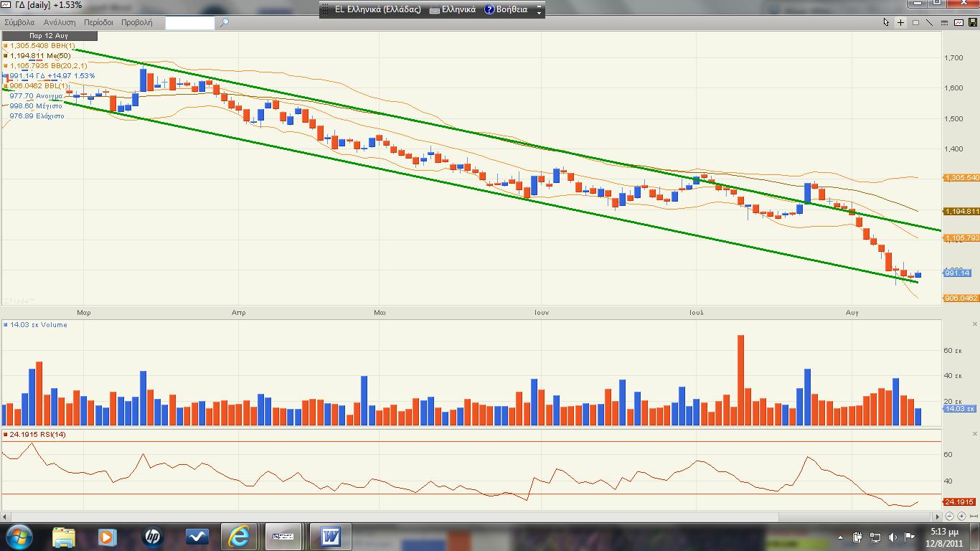This screenshot has width=980, height=551.
Task: Choose the trendline drawing tool
Action: pyautogui.click(x=930, y=22)
